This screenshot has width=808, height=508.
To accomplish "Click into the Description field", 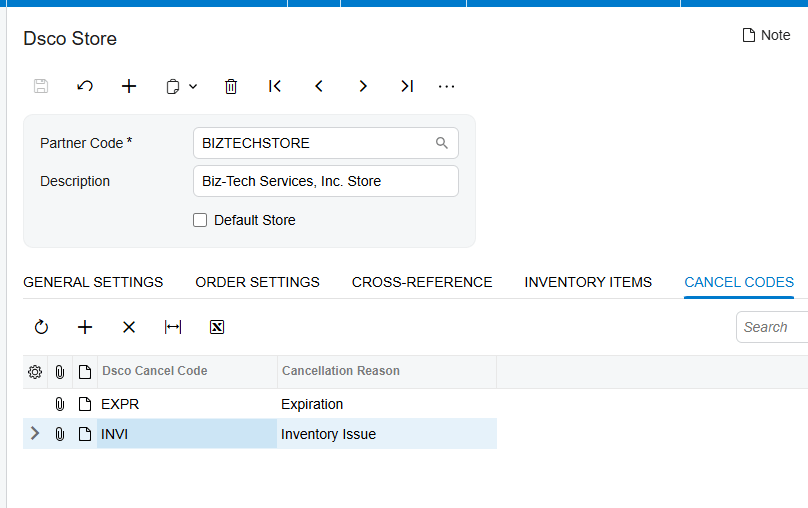I will point(326,181).
